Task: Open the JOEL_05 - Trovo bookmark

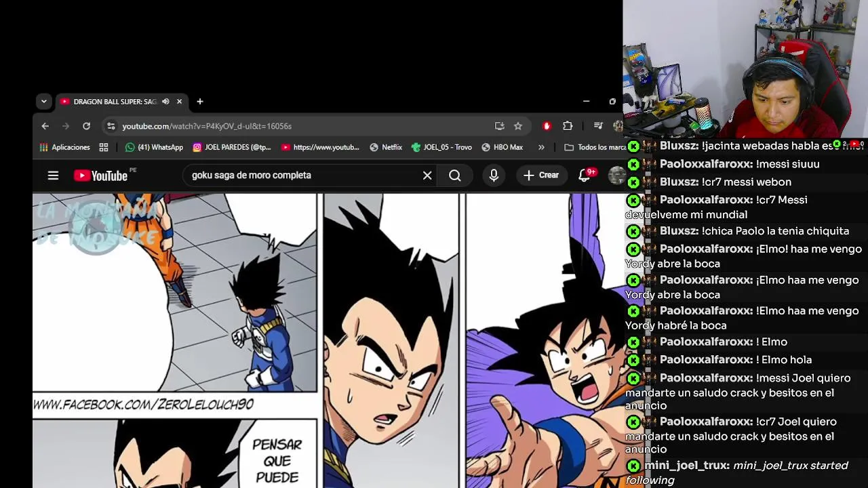Action: coord(441,147)
